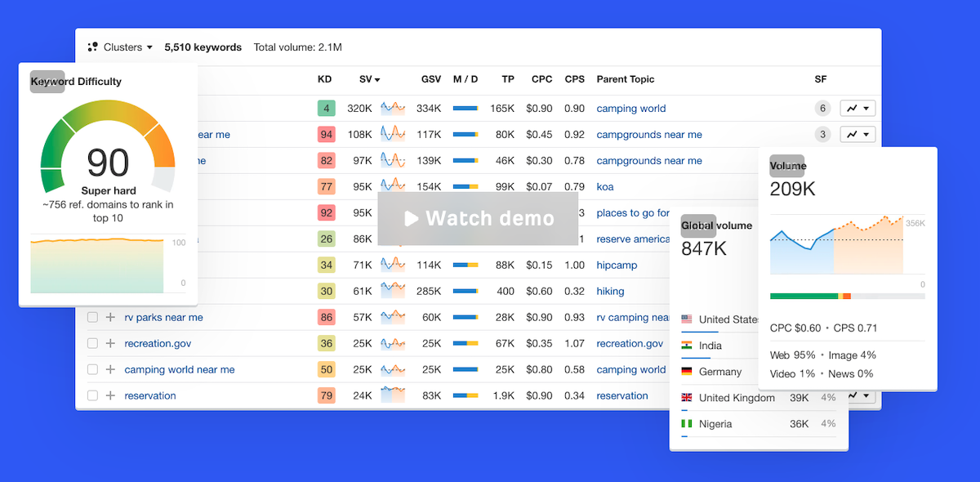Click the Clusters icon in the header
Viewport: 980px width, 482px height.
point(93,47)
